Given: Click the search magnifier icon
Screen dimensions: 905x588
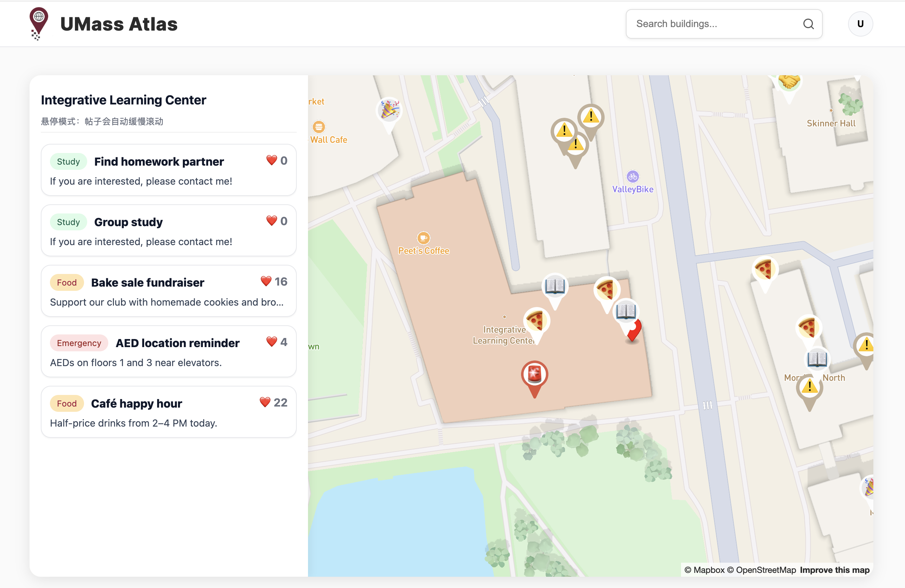Looking at the screenshot, I should click(808, 24).
